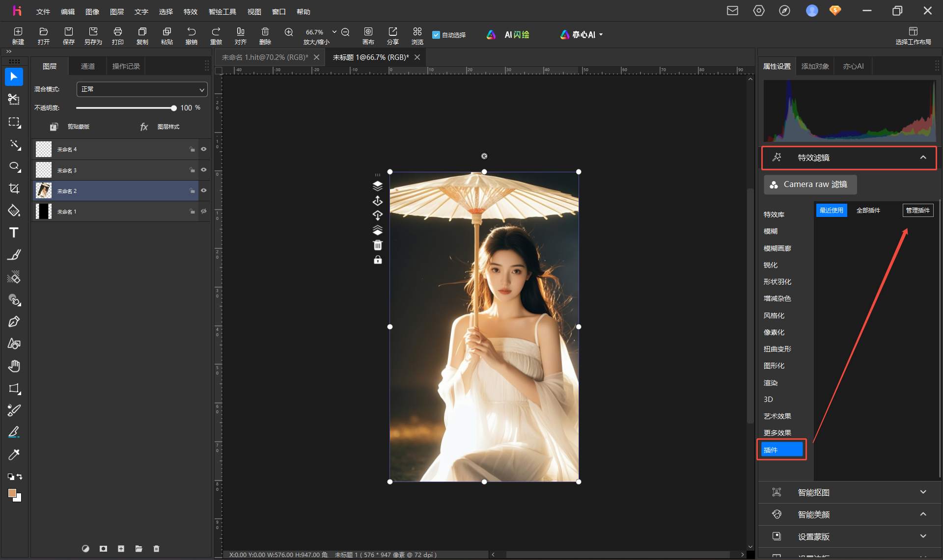Click the AI闪绘 button
This screenshot has height=560, width=943.
pos(508,35)
